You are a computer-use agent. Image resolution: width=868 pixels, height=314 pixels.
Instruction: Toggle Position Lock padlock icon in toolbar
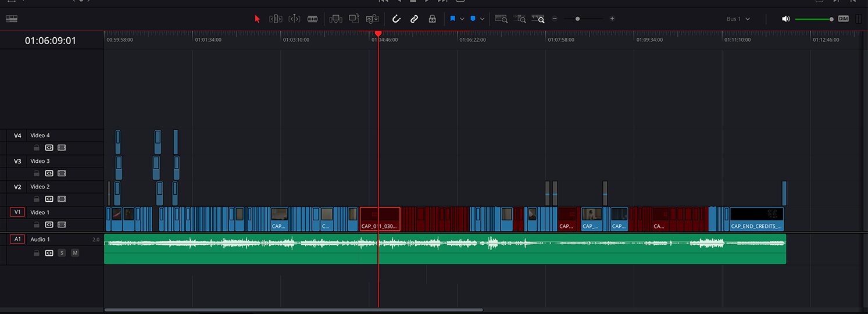pyautogui.click(x=432, y=19)
